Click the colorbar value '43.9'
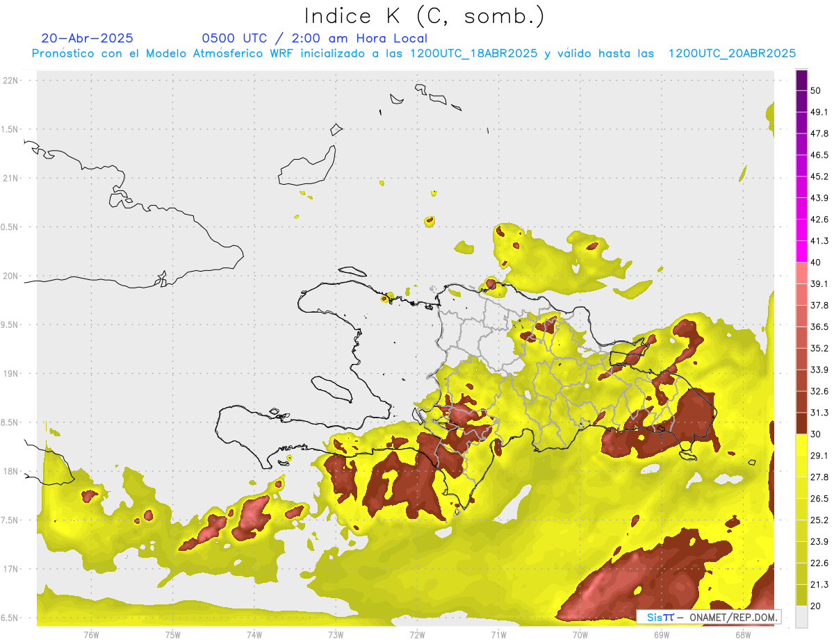 point(819,198)
